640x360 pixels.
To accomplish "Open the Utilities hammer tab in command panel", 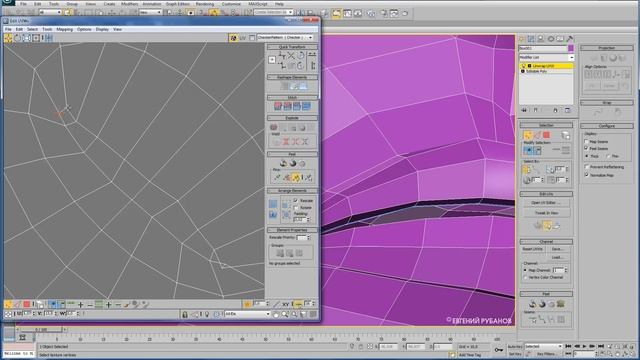I will click(570, 39).
